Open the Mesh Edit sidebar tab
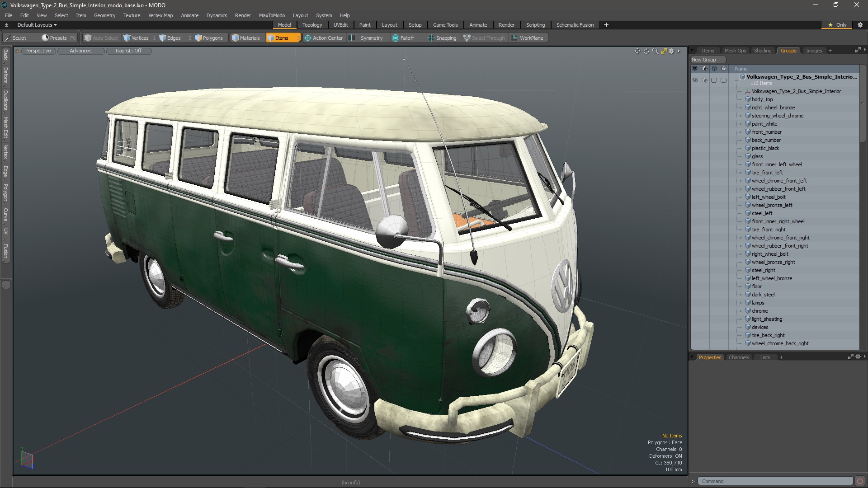 point(6,128)
